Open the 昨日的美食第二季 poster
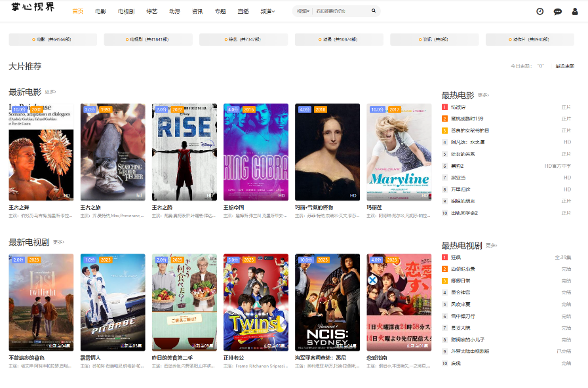This screenshot has height=388, width=588. point(184,303)
